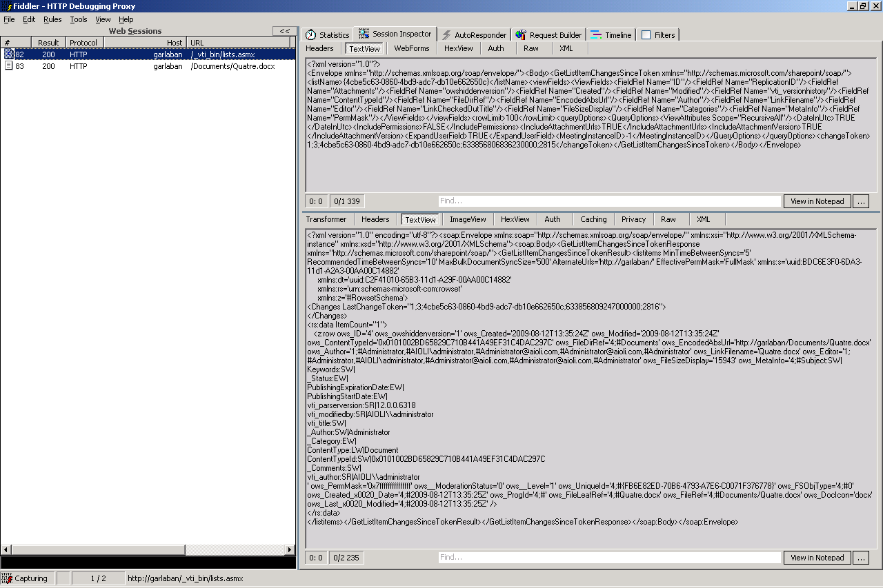Viewport: 883px width, 588px height.
Task: Open the Request Builder tab
Action: click(549, 35)
